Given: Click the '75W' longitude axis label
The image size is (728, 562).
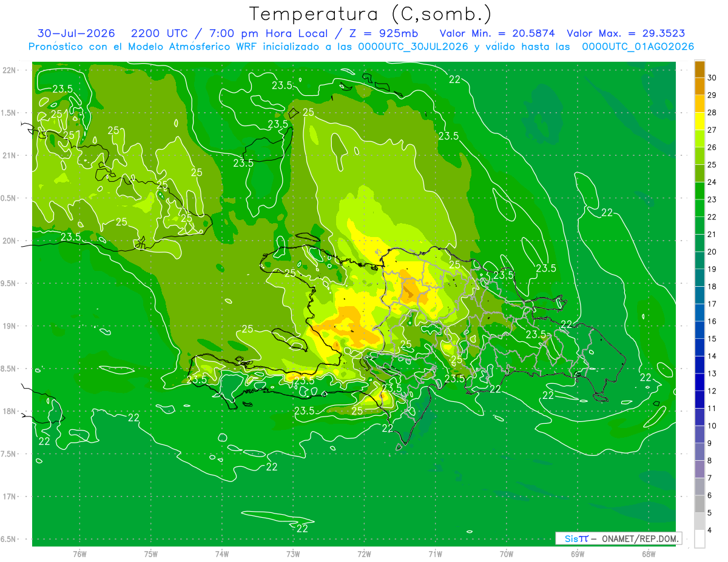Looking at the screenshot, I should [x=151, y=554].
